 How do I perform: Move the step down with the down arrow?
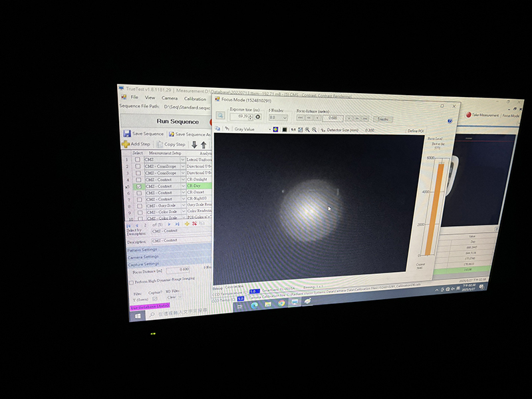[194, 144]
